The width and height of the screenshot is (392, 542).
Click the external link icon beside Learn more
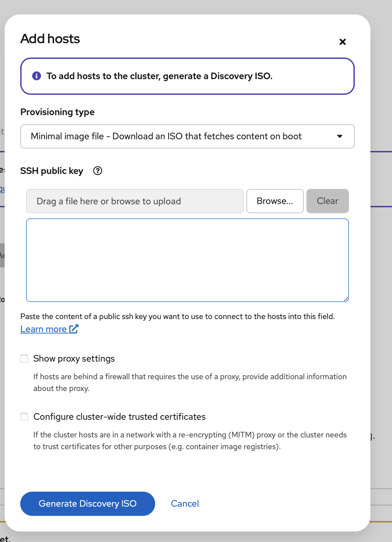point(74,329)
